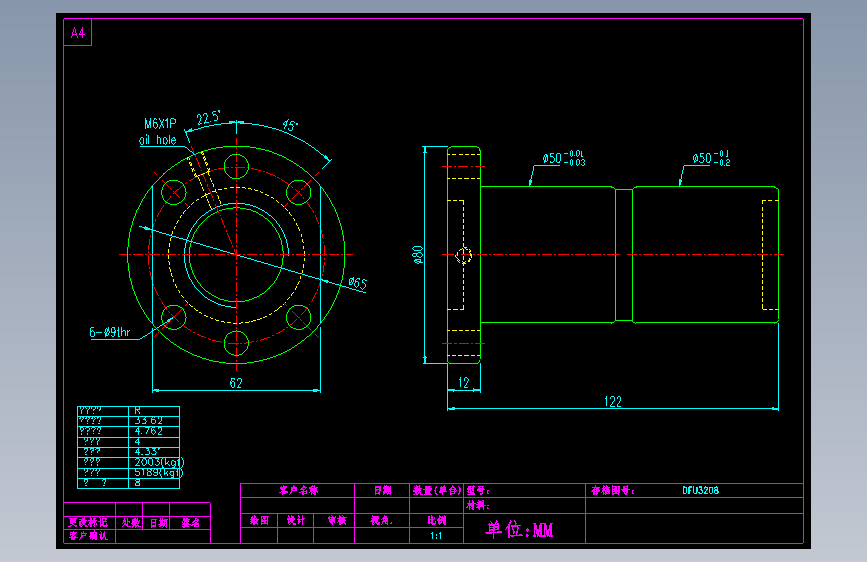This screenshot has height=562, width=867.
Task: Click the 45° angle dimension
Action: tap(290, 125)
